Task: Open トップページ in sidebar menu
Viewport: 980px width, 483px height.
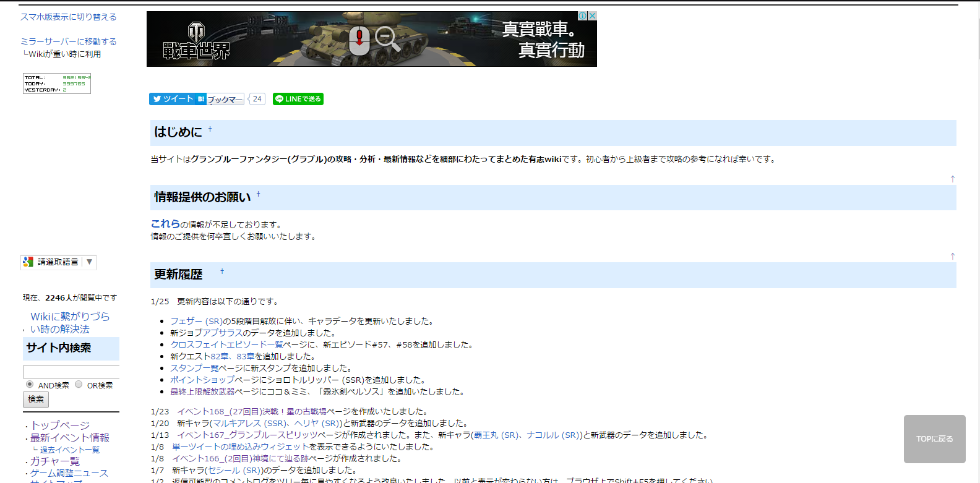Action: click(x=60, y=425)
